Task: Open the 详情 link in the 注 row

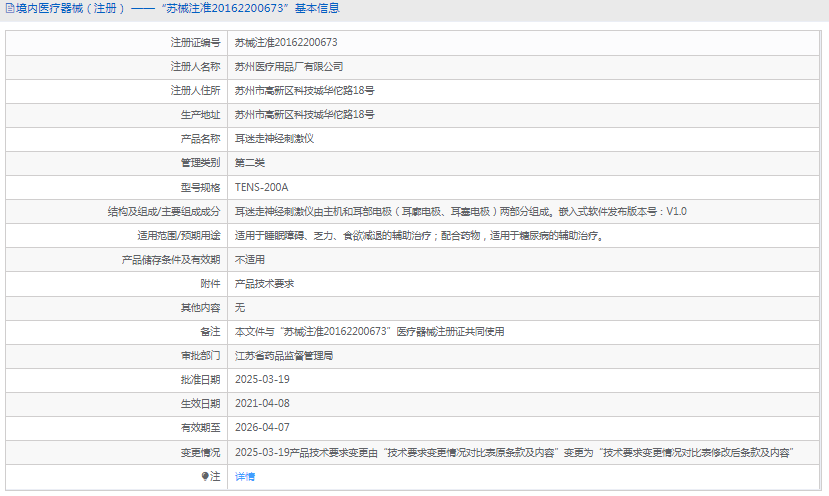Action: tap(245, 476)
